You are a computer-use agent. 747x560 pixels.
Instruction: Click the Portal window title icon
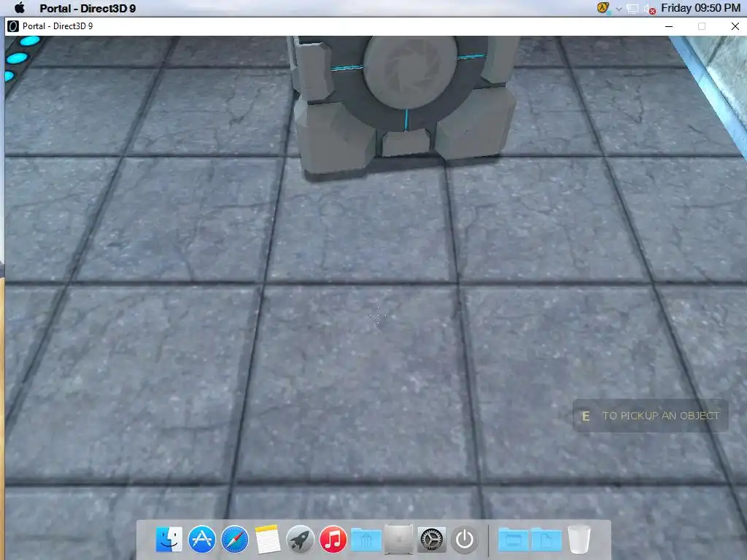click(x=13, y=26)
